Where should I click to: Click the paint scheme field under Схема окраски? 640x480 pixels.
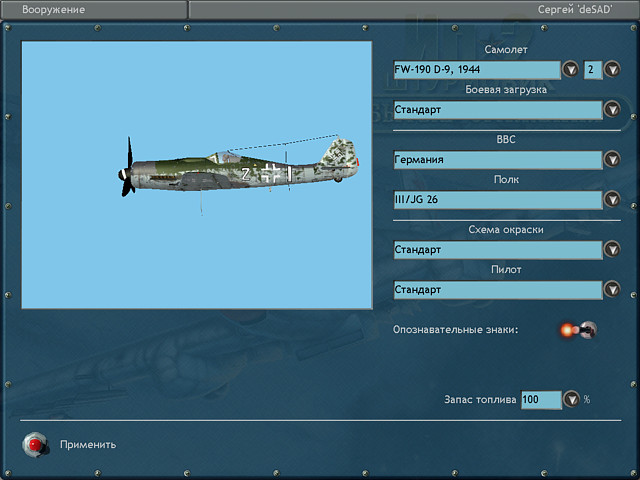[x=498, y=249]
